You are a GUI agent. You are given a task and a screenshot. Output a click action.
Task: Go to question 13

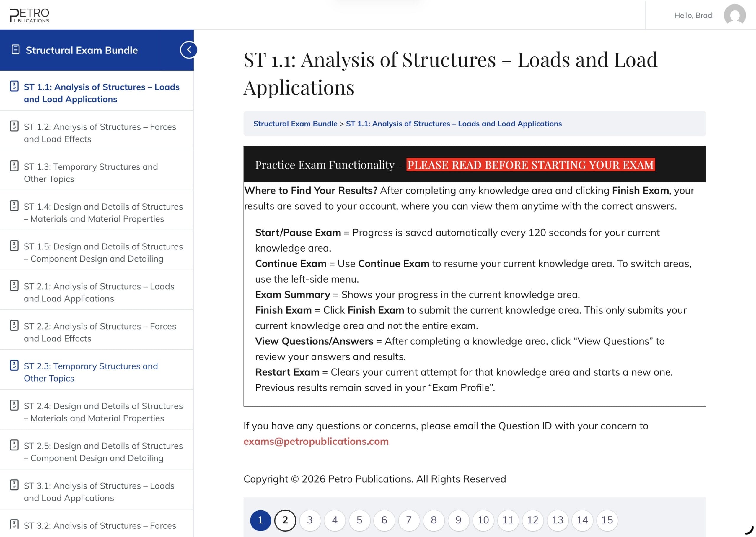click(558, 520)
